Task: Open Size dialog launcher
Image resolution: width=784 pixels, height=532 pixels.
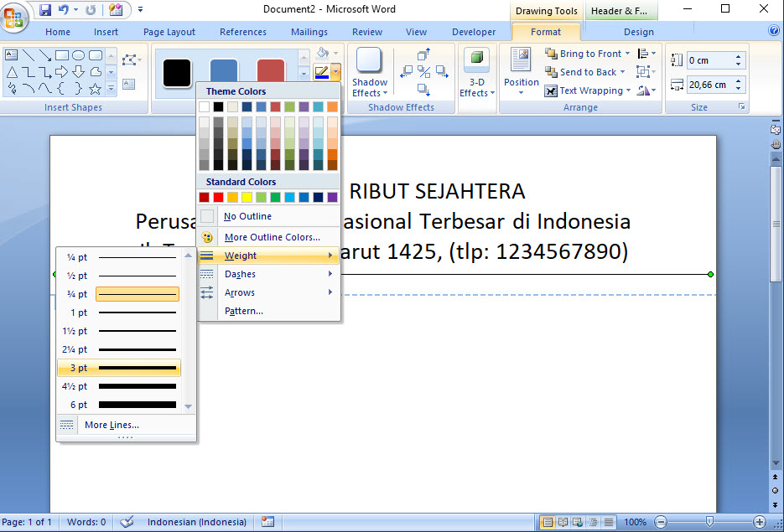Action: (x=741, y=107)
